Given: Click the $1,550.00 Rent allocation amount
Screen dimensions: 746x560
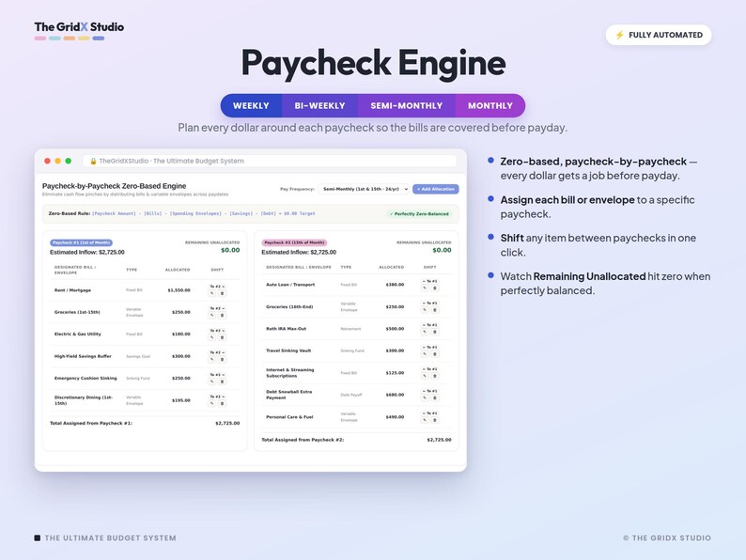Looking at the screenshot, I should [179, 290].
